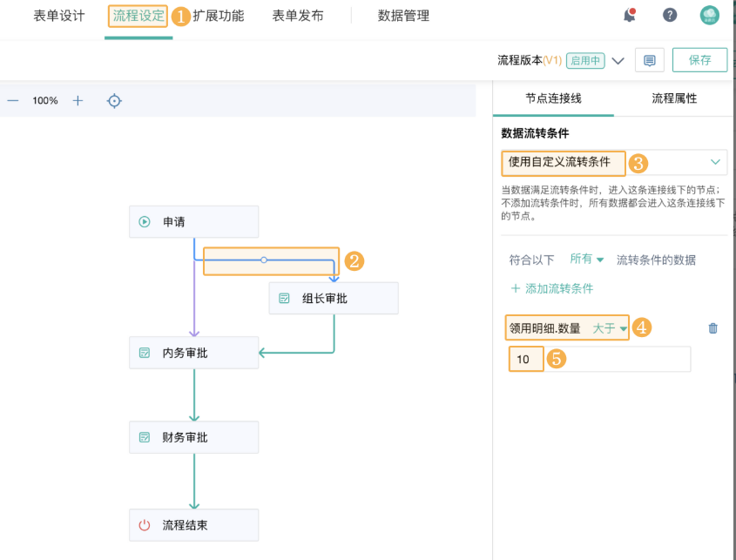Click the 领用明细.数量 field label
The image size is (736, 560).
(545, 328)
